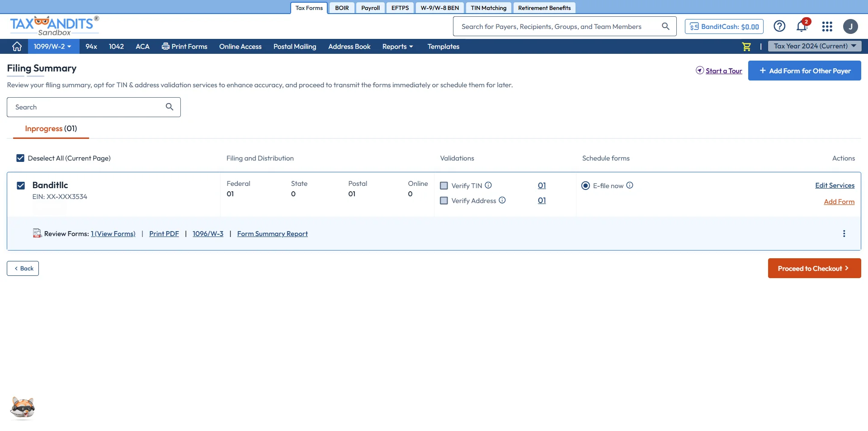Switch to the BOIR tab
The width and height of the screenshot is (868, 431).
pos(342,8)
